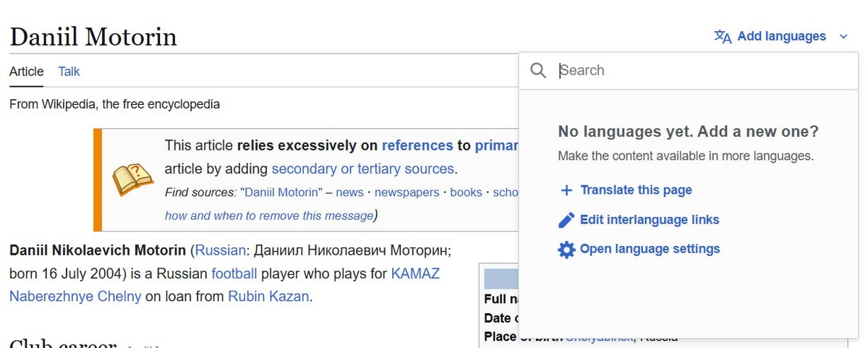The height and width of the screenshot is (348, 868).
Task: Click the Make the content available text
Action: click(x=686, y=156)
